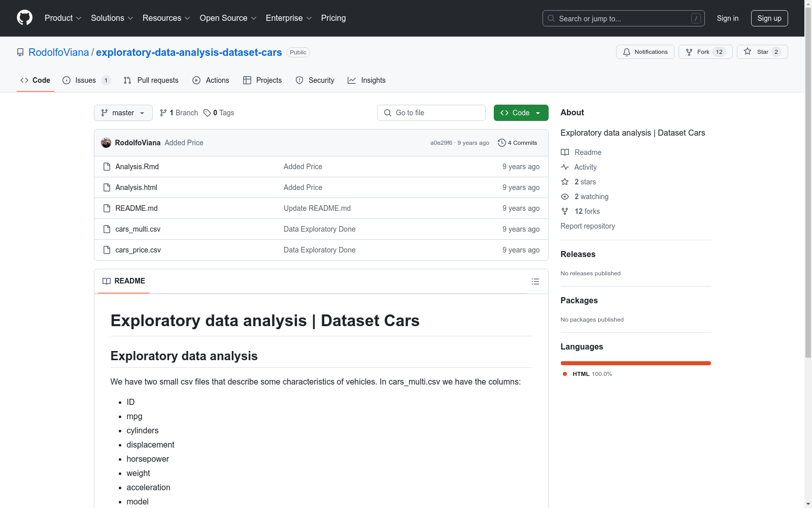Open cars_multi.csv file
The height and width of the screenshot is (508, 812).
pyautogui.click(x=138, y=229)
